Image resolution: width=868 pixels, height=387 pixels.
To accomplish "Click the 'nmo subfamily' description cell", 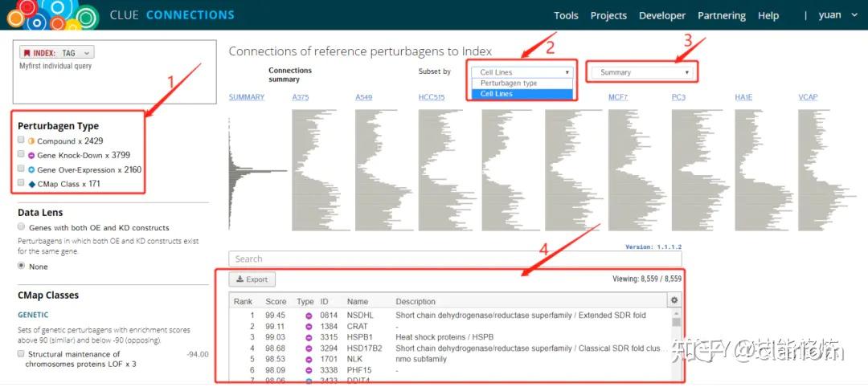I will [x=420, y=360].
